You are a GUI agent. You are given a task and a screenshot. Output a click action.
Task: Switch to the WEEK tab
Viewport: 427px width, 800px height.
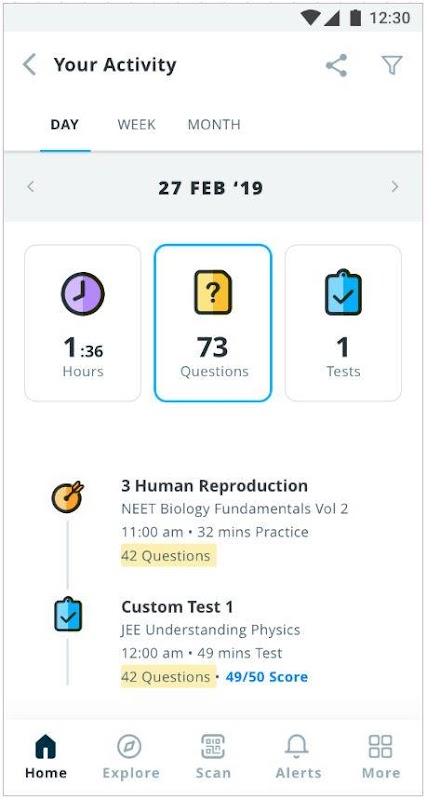click(x=136, y=124)
